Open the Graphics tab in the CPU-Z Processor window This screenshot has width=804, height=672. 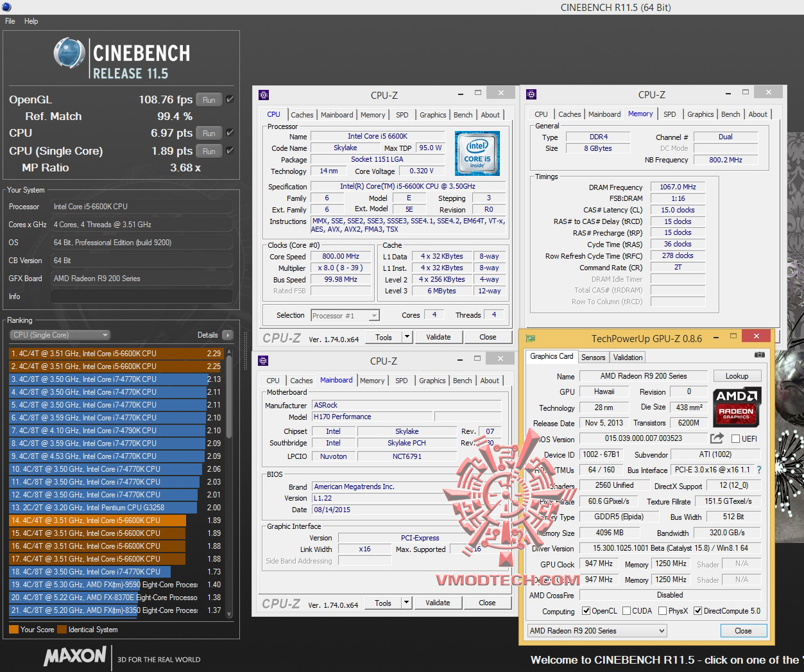tap(433, 115)
